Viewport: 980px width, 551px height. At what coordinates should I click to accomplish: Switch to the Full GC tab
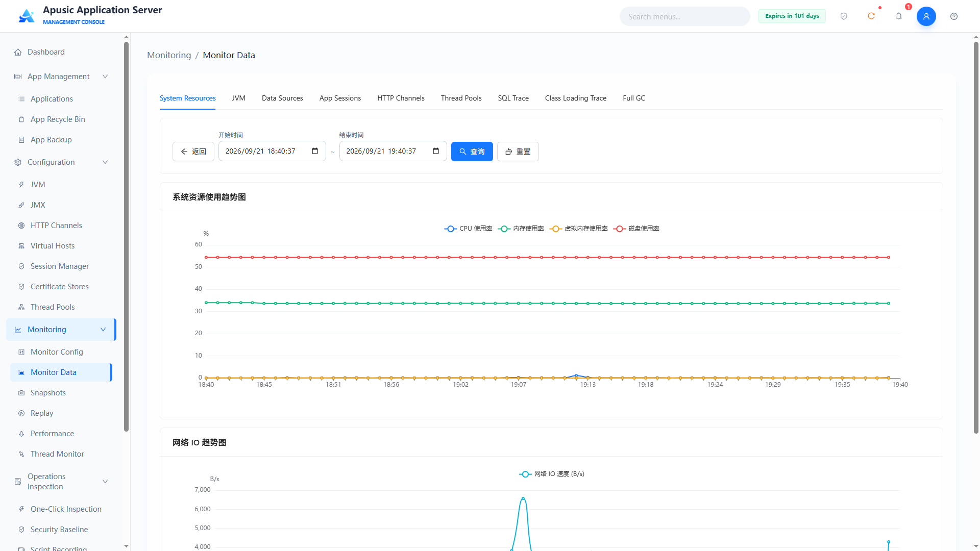coord(633,98)
